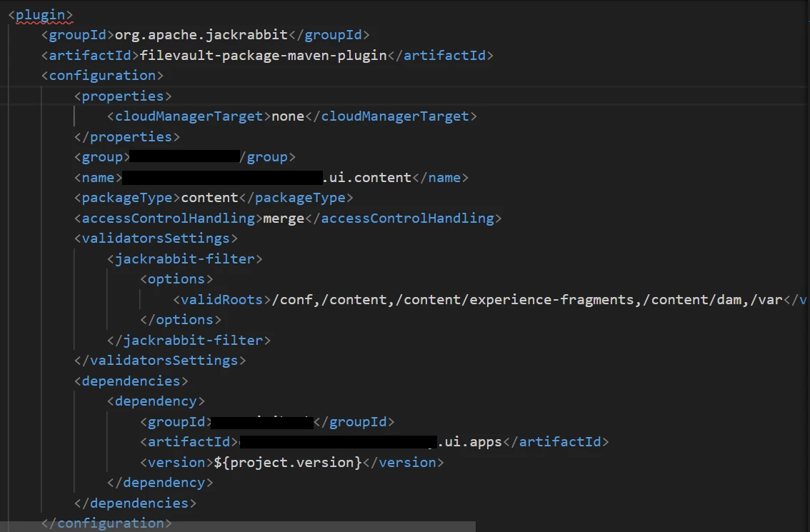Click the opening group tag
Image resolution: width=810 pixels, height=532 pixels.
102,157
